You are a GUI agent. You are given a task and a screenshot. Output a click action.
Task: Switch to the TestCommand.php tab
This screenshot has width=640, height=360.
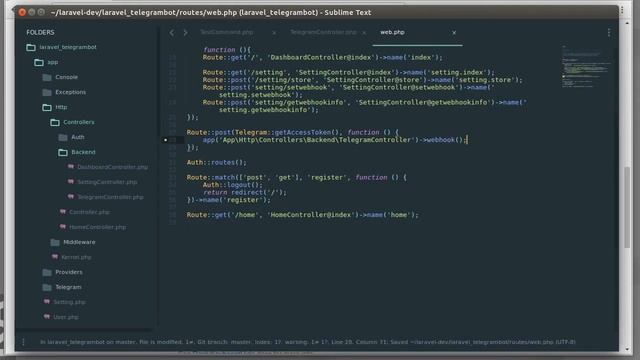[x=227, y=32]
